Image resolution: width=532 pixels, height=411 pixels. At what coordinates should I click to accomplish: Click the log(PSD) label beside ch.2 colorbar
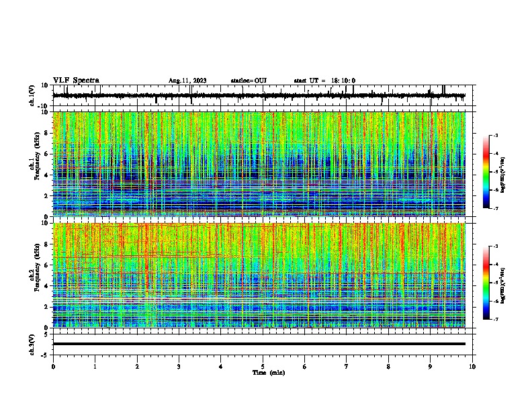(x=503, y=285)
